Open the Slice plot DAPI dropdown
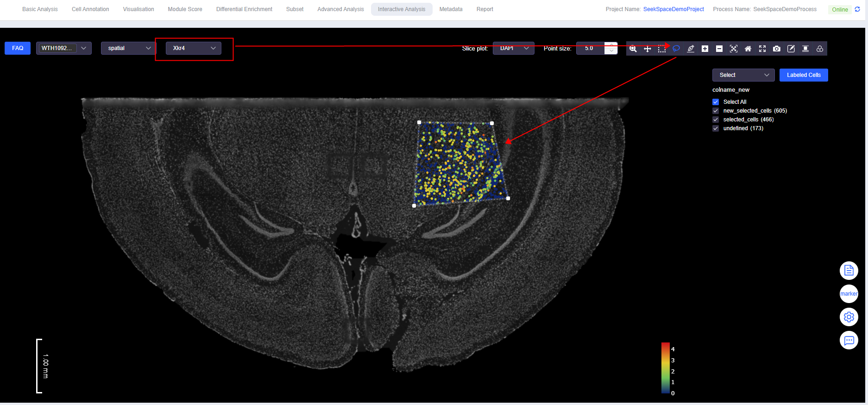Viewport: 868px width, 405px height. 513,48
